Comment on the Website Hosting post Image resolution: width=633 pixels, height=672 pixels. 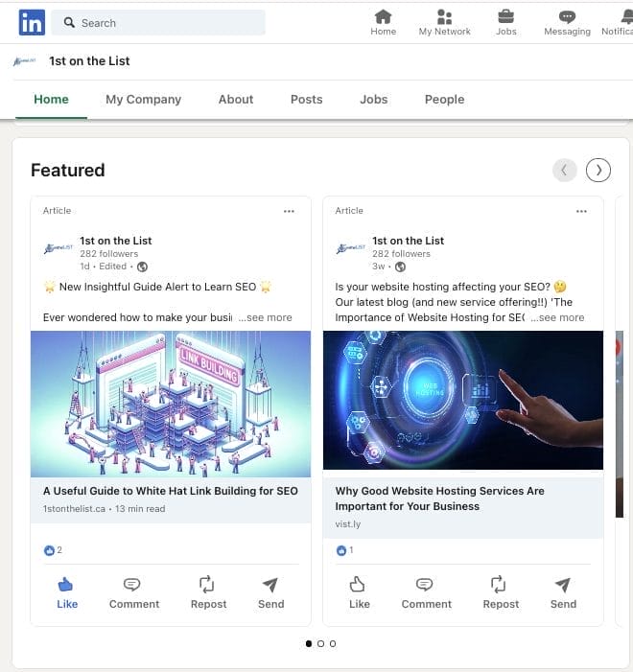click(426, 593)
